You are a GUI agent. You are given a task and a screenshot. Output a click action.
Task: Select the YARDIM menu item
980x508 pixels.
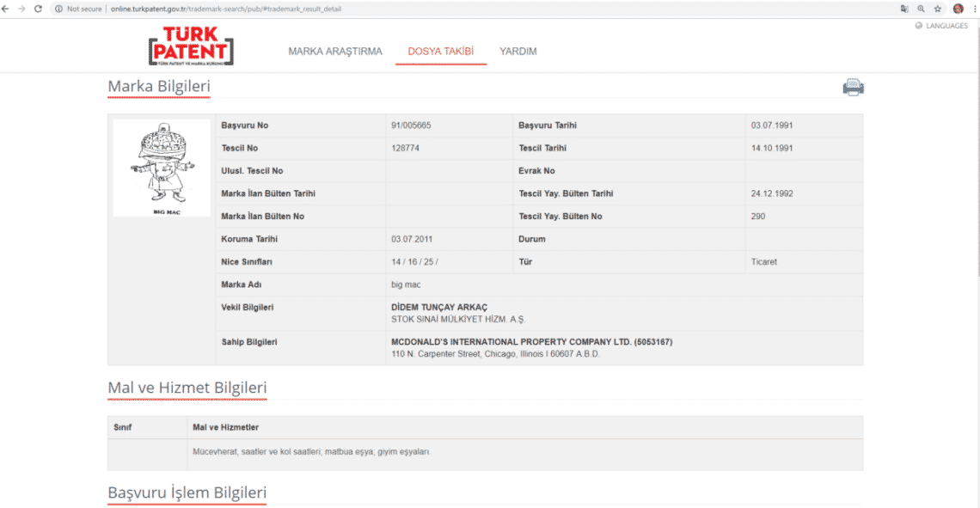click(x=518, y=52)
